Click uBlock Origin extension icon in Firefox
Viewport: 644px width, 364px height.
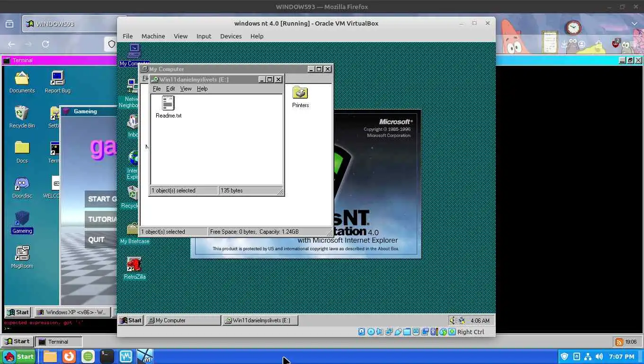[x=616, y=44]
